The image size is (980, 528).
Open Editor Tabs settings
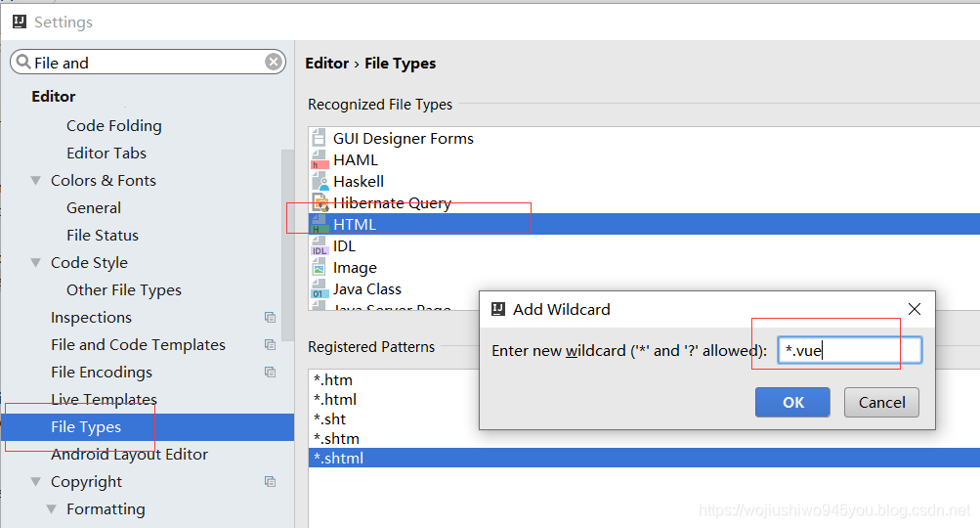(x=107, y=154)
